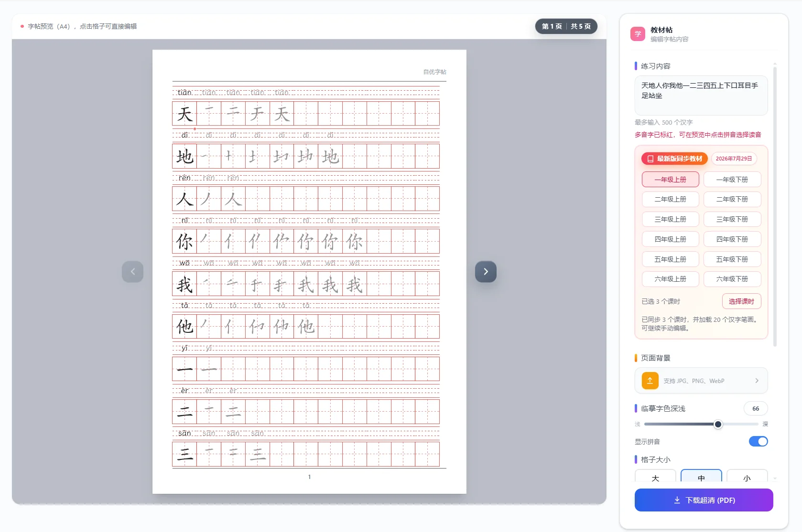Select grade 五年级上册
This screenshot has height=532, width=802.
click(670, 259)
